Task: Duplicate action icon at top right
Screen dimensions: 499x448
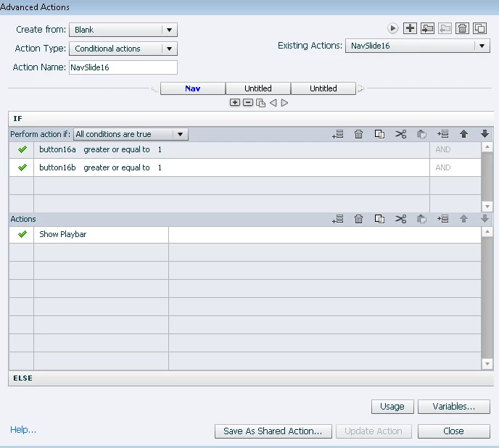Action: point(479,28)
